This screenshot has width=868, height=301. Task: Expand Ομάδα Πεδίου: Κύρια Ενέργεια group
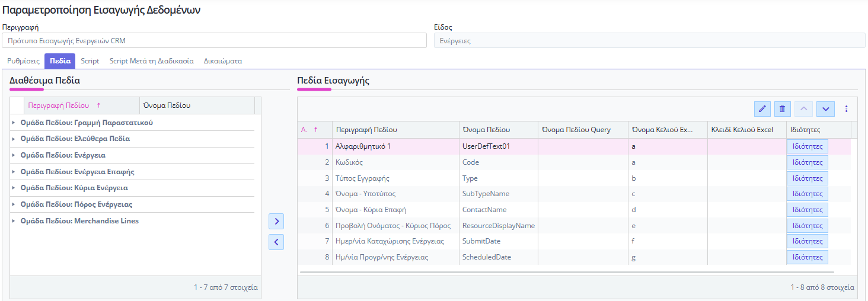(x=14, y=188)
